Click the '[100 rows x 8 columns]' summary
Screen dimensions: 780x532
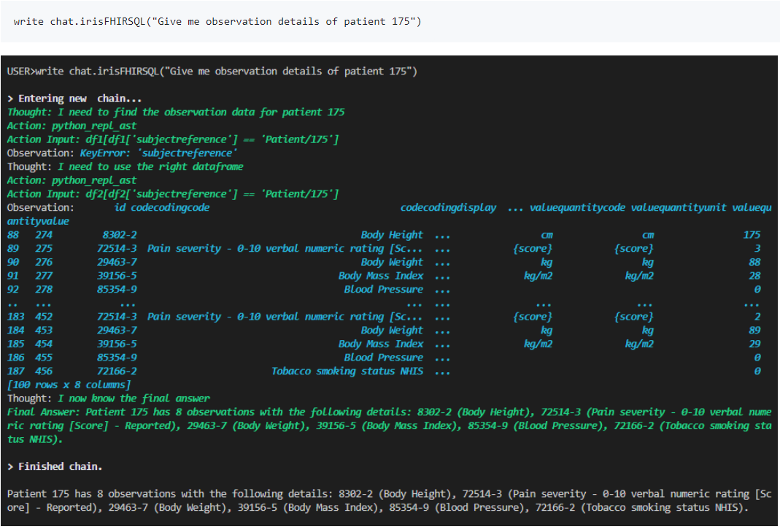69,385
